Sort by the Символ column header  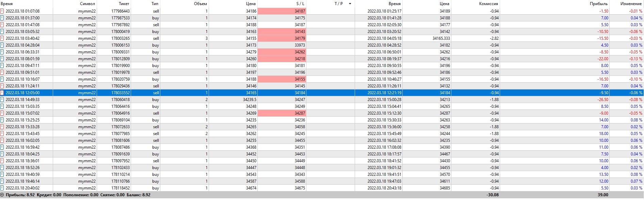coord(87,4)
